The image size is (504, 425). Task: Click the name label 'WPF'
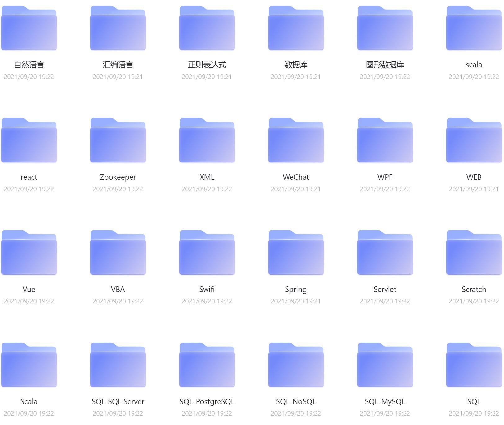coord(385,177)
